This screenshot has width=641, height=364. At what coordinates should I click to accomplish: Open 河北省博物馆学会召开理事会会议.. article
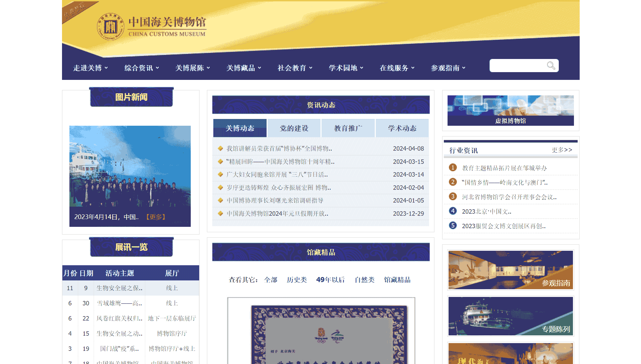(x=509, y=197)
